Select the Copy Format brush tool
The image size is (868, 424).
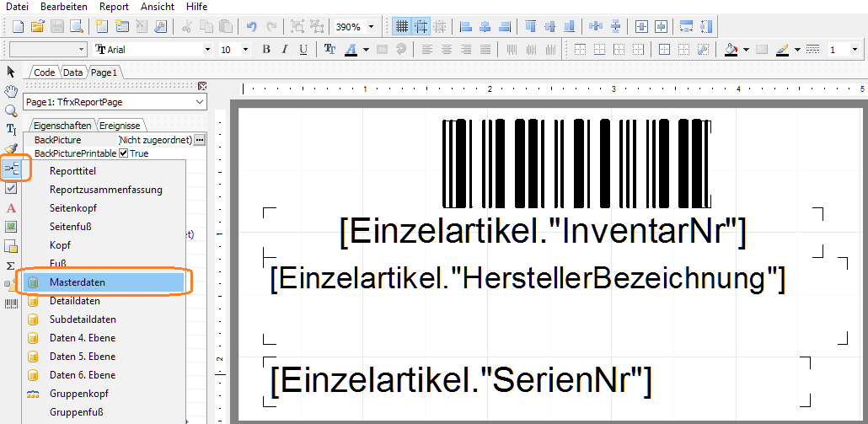(x=10, y=148)
